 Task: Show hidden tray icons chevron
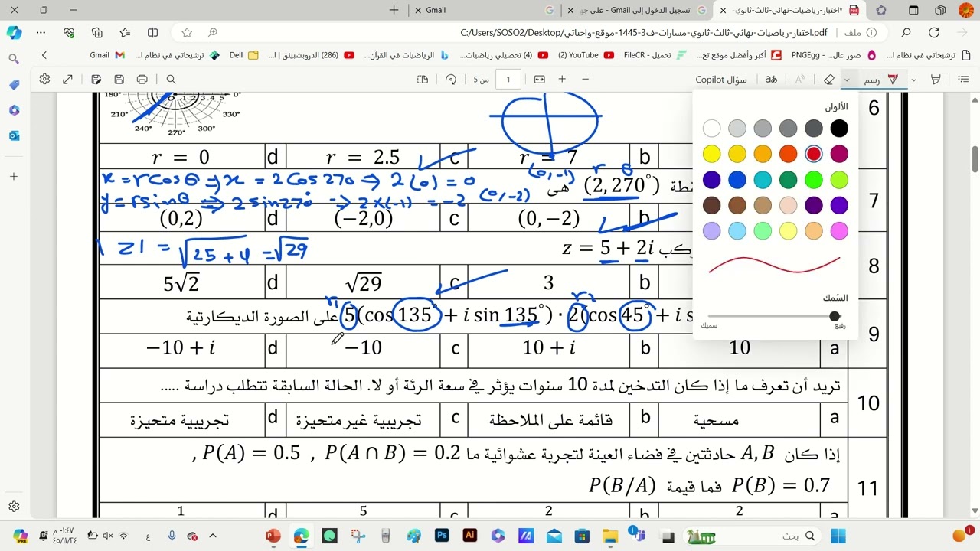(213, 536)
